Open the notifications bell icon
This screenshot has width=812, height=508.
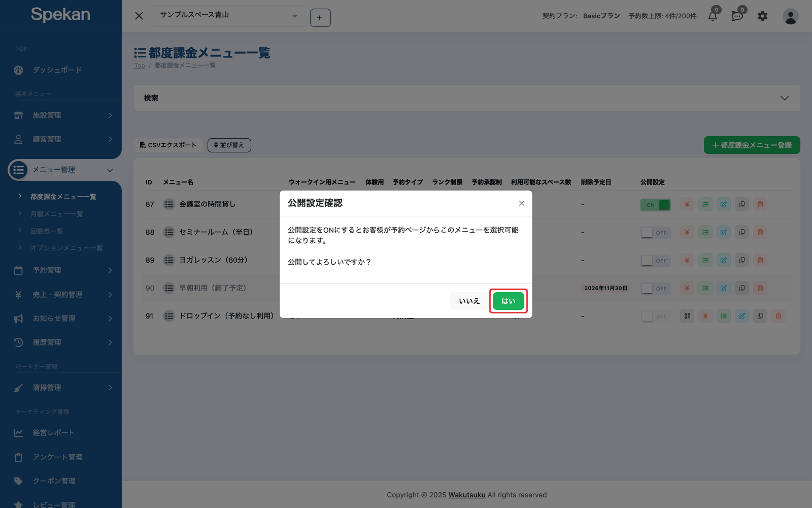pos(713,16)
